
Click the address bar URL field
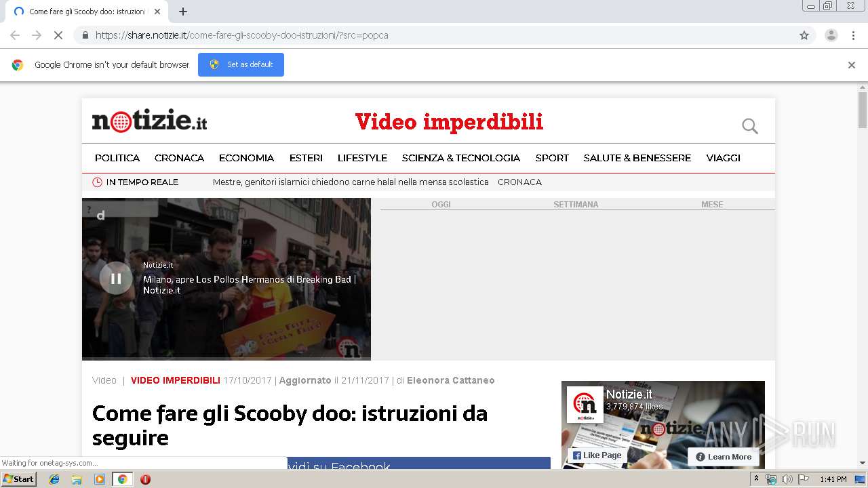[x=434, y=35]
